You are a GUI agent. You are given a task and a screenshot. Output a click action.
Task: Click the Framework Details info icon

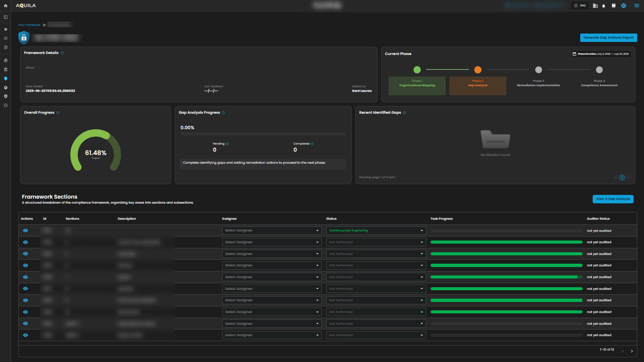pyautogui.click(x=62, y=53)
